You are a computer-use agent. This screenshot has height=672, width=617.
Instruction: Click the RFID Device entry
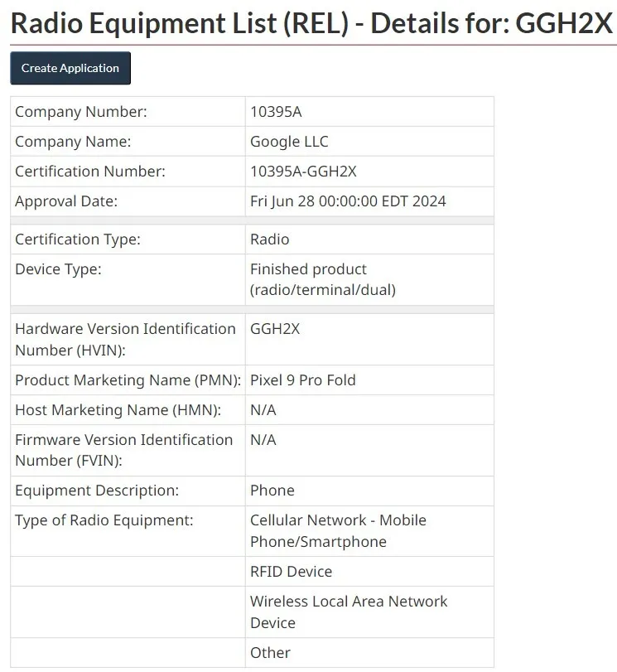[x=291, y=572]
